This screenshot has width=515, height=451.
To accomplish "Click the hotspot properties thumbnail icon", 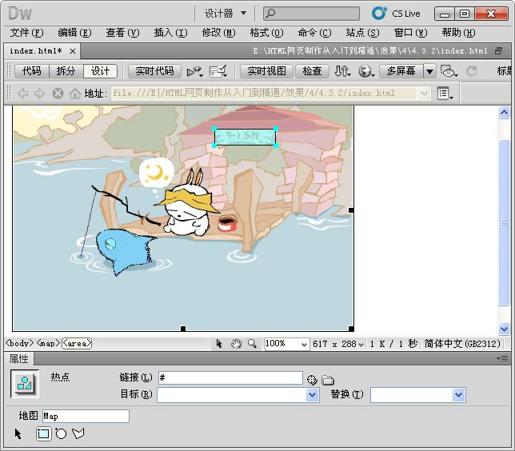I will pos(24,384).
